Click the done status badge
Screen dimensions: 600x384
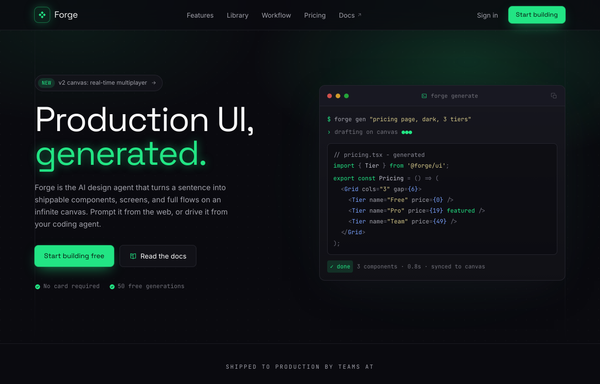click(x=340, y=267)
